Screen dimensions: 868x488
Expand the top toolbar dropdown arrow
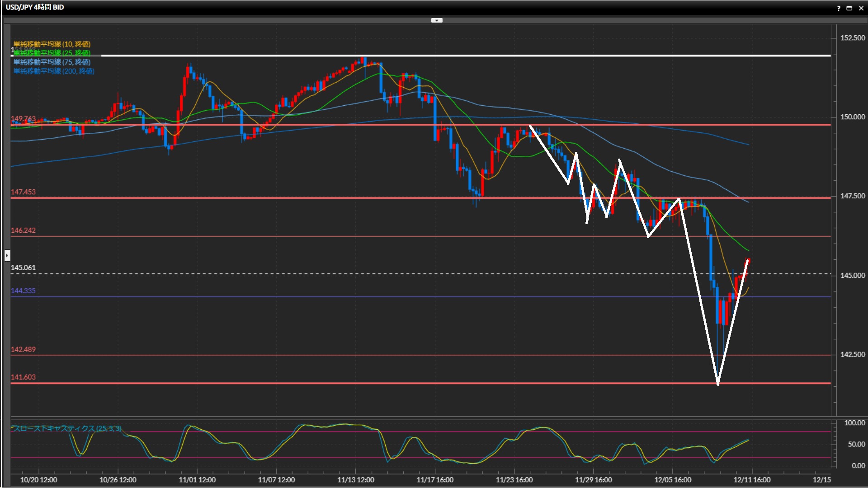(437, 20)
